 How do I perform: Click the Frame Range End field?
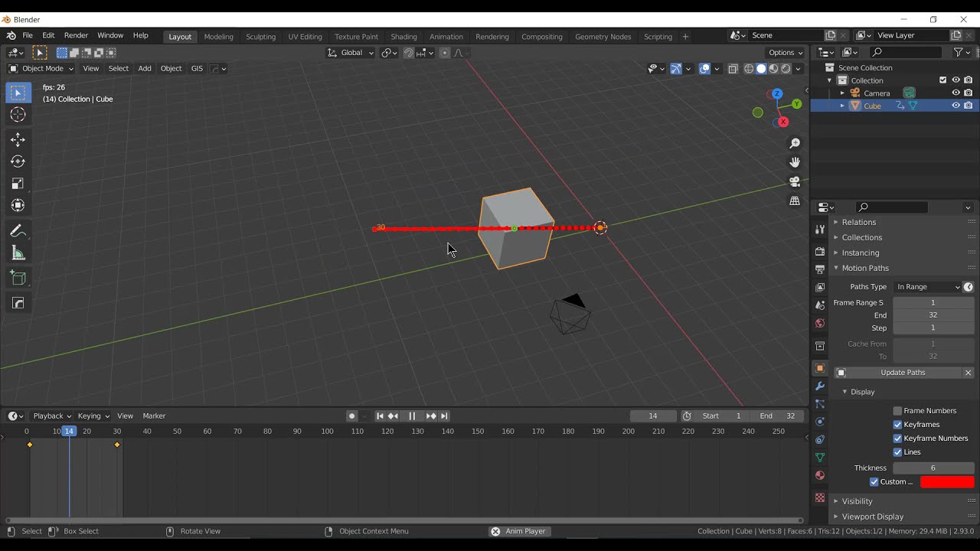(x=933, y=315)
